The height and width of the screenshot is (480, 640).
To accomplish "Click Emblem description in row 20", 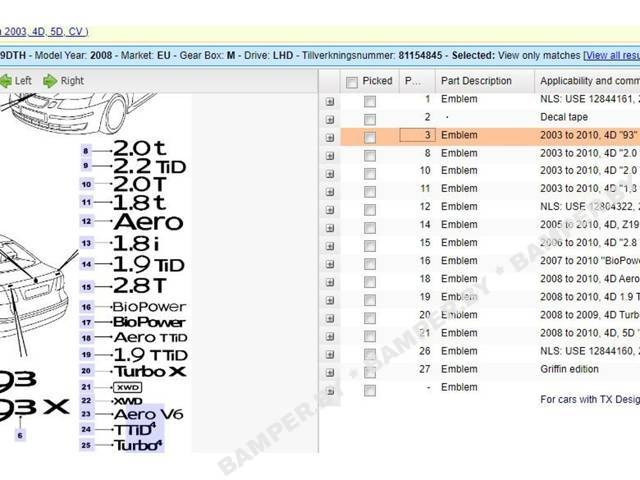I will click(459, 315).
